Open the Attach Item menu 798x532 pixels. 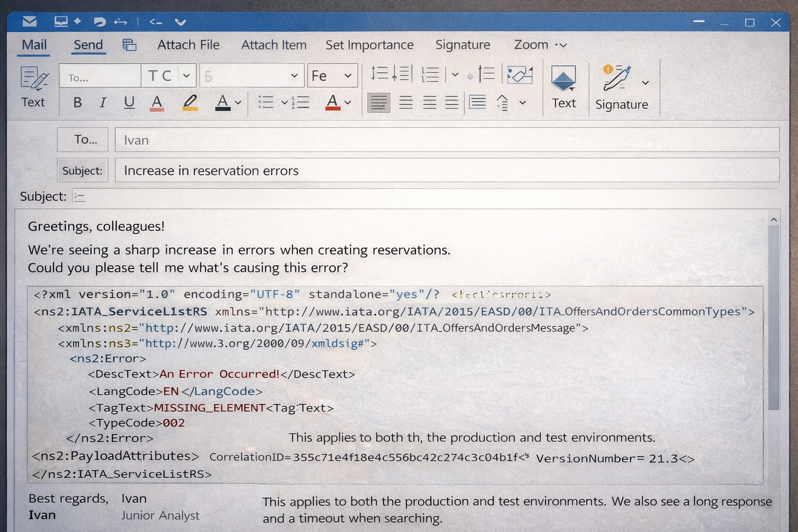(274, 45)
